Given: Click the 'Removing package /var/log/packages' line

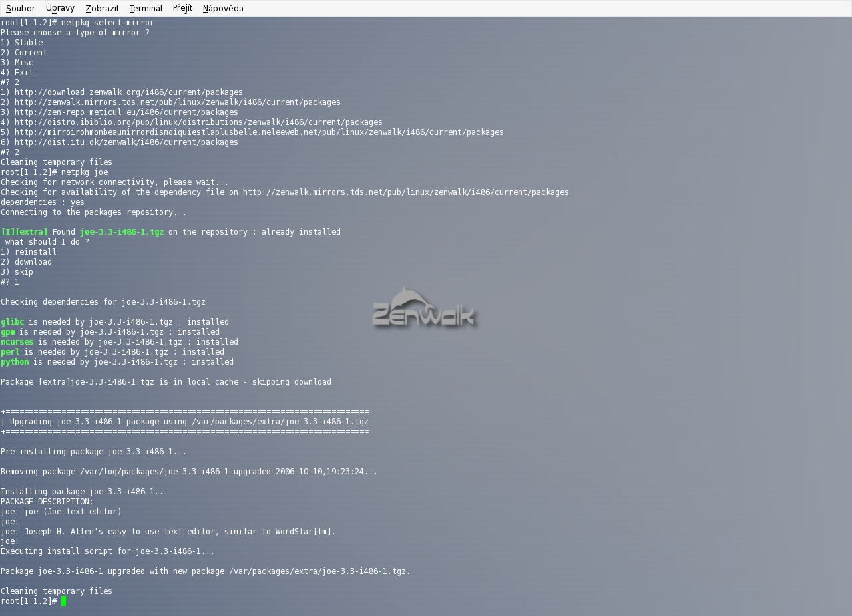Looking at the screenshot, I should click(x=189, y=472).
